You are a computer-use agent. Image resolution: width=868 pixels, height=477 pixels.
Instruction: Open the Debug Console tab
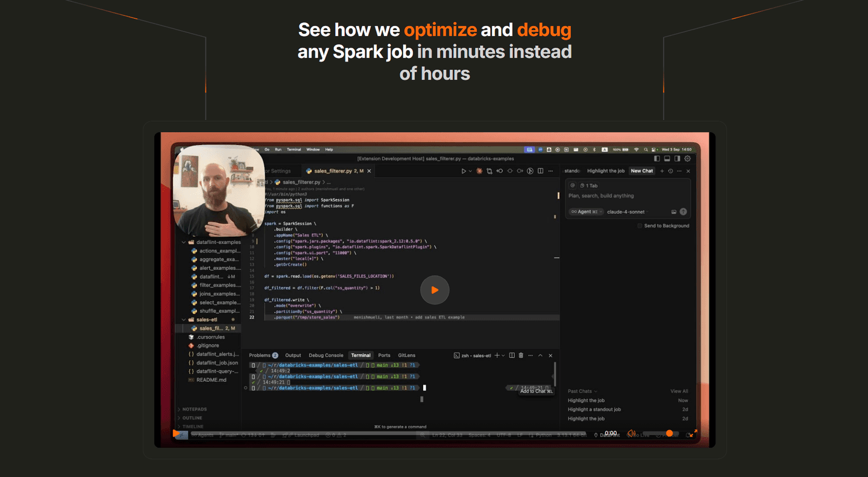[x=326, y=355]
